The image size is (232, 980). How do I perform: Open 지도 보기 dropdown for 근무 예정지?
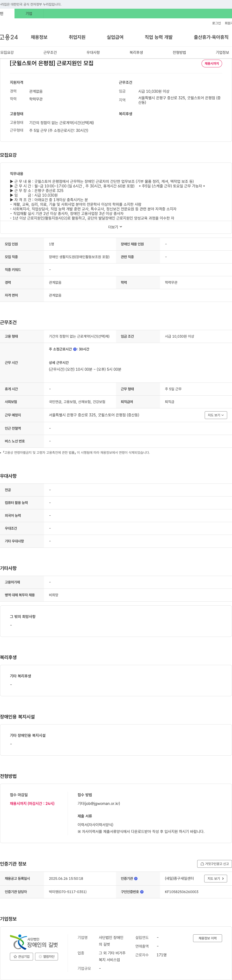[x=216, y=415]
